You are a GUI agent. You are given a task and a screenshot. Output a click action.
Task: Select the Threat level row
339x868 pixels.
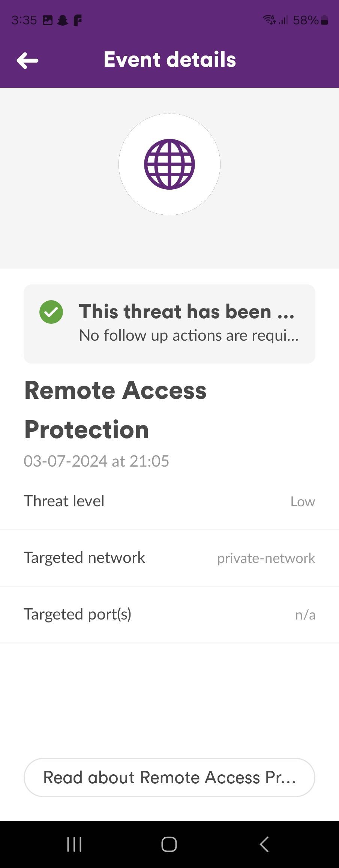pos(169,501)
